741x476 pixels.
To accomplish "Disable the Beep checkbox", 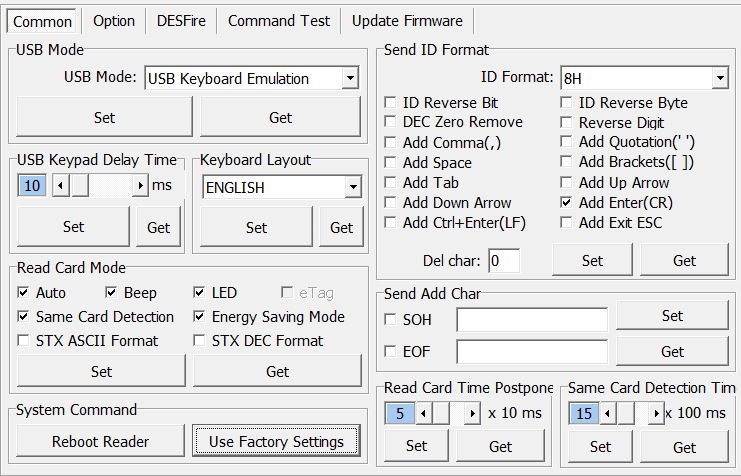I will tap(112, 293).
